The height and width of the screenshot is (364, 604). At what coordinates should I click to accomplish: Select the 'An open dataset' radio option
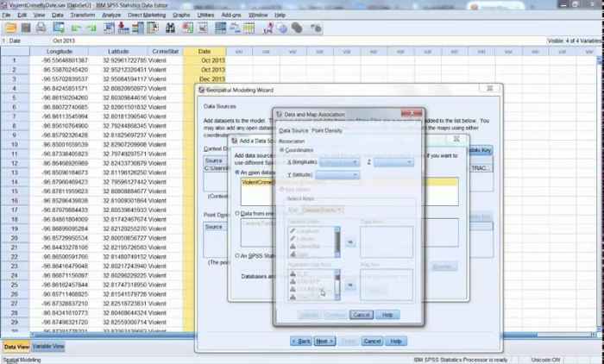click(x=238, y=173)
